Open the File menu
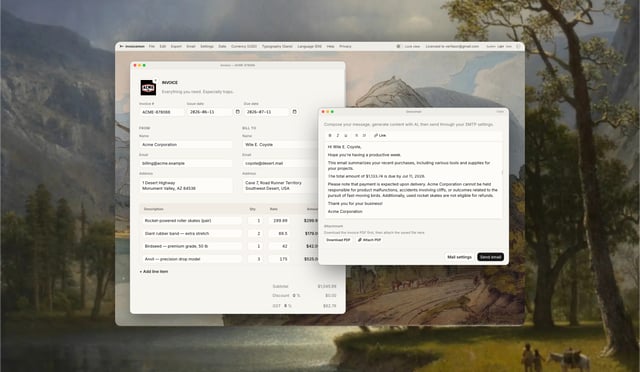Viewport: 640px width, 372px height. [x=152, y=47]
